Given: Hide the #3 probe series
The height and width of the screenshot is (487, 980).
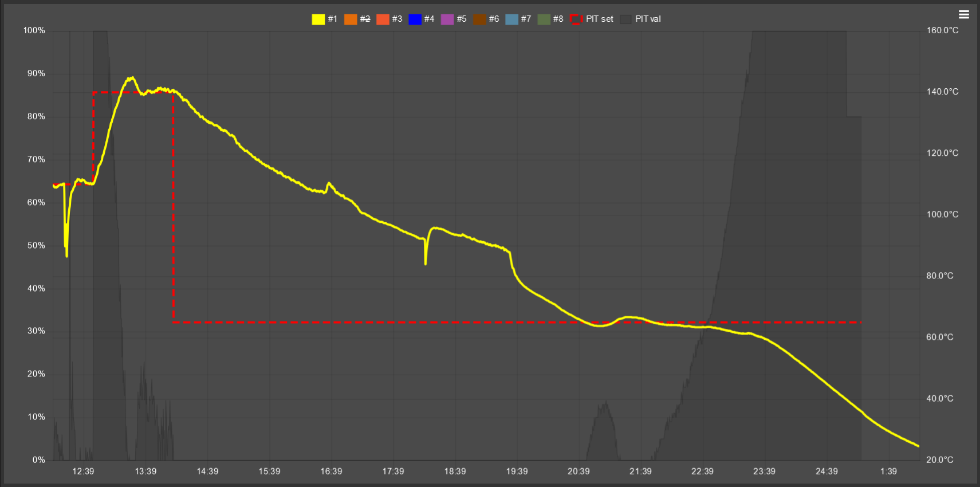Looking at the screenshot, I should click(x=389, y=19).
